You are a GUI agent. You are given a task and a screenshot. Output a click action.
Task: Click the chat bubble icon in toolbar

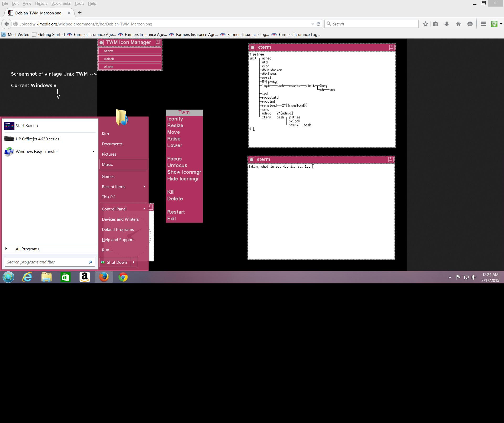pos(470,24)
